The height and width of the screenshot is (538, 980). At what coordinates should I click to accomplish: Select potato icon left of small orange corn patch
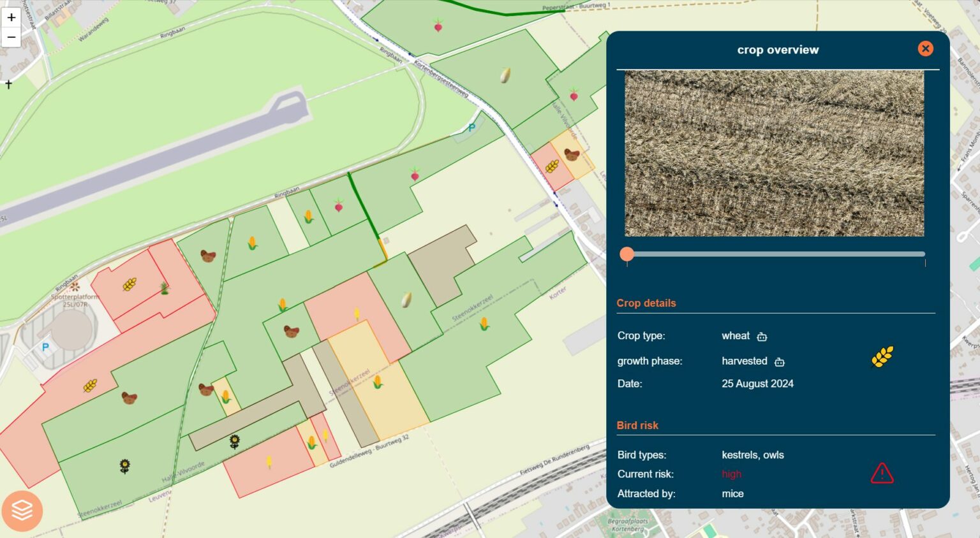point(205,389)
